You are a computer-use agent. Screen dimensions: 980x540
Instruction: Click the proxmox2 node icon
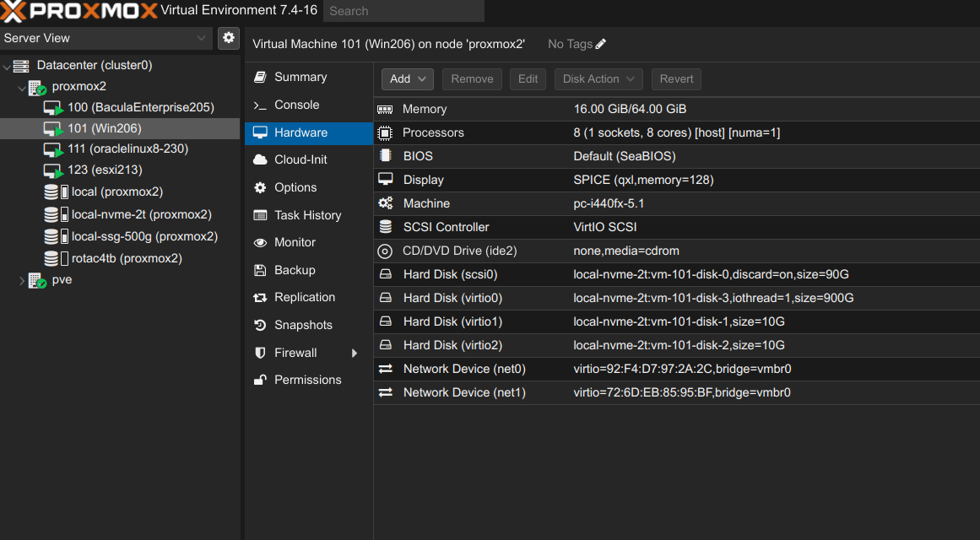click(37, 87)
